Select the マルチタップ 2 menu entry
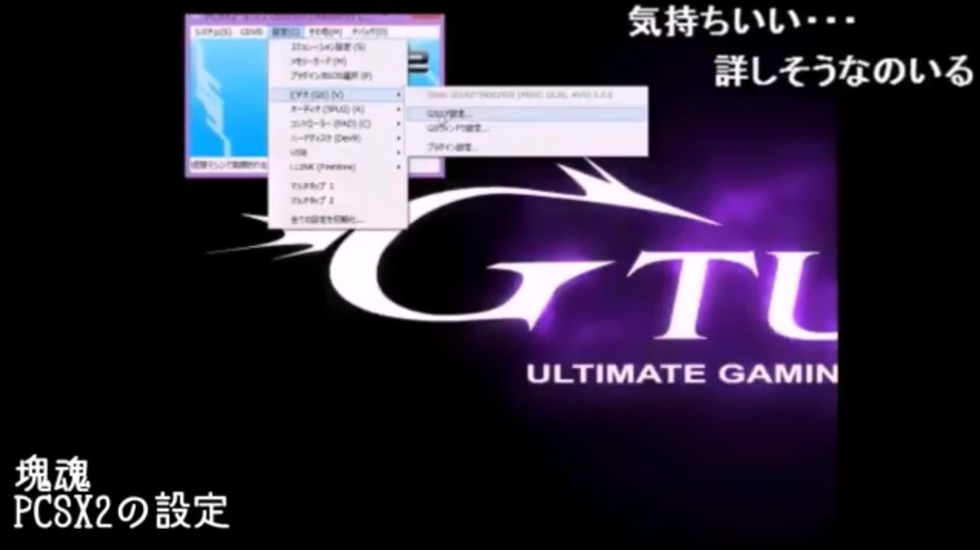The height and width of the screenshot is (550, 980). (337, 201)
